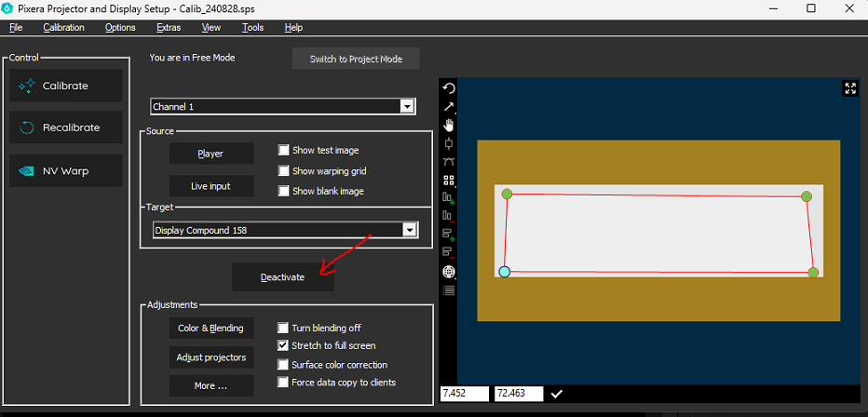Click Switch to Project Mode
Screen dimensions: 868x417
click(356, 59)
